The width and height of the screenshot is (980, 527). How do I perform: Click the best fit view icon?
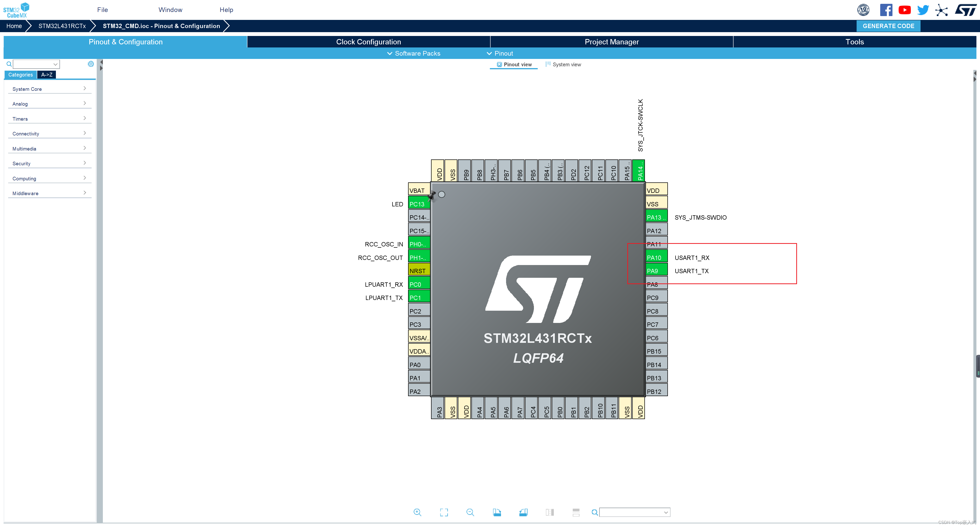(444, 512)
